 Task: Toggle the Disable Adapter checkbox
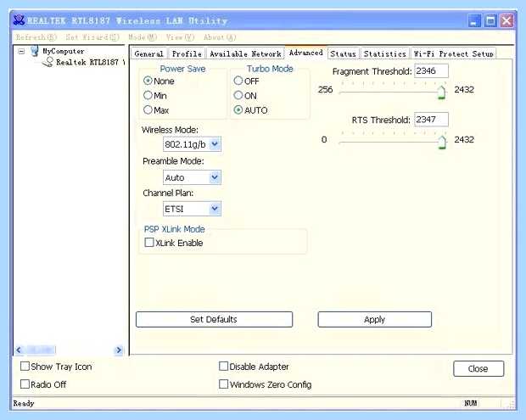pos(223,366)
